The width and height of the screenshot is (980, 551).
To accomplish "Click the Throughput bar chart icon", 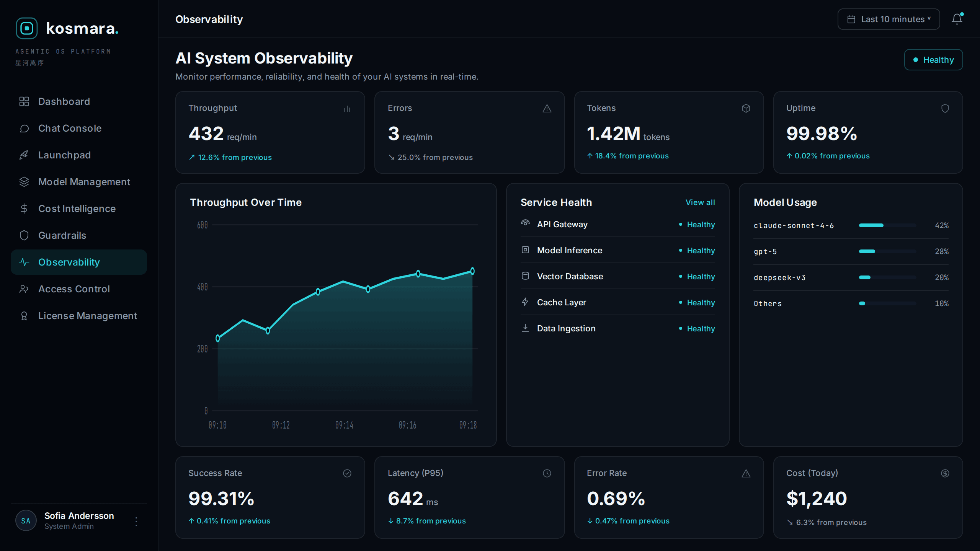I will pos(347,109).
